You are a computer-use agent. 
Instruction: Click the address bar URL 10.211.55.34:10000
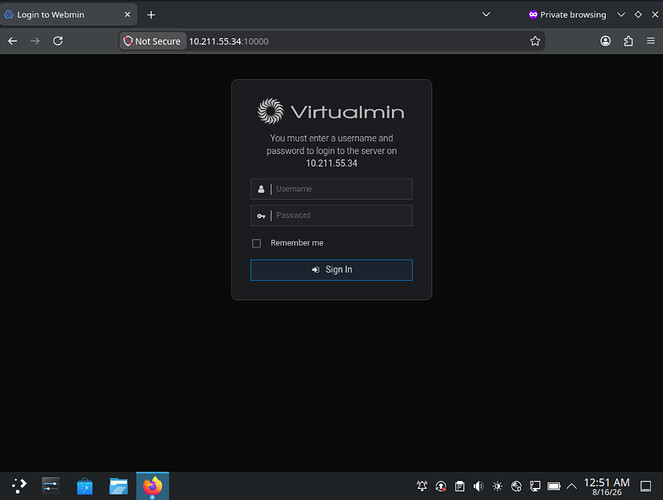point(228,41)
